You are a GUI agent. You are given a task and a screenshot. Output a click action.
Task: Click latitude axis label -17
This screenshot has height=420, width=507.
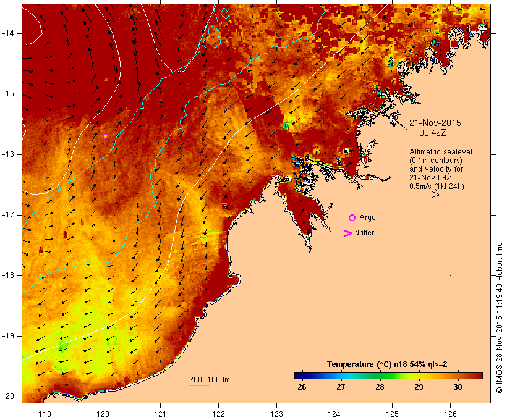[x=8, y=215]
